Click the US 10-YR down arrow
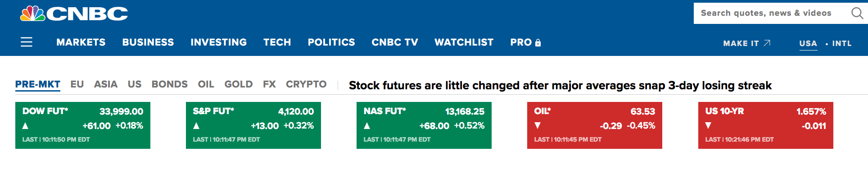Viewport: 868px width, 184px height. pos(709,125)
